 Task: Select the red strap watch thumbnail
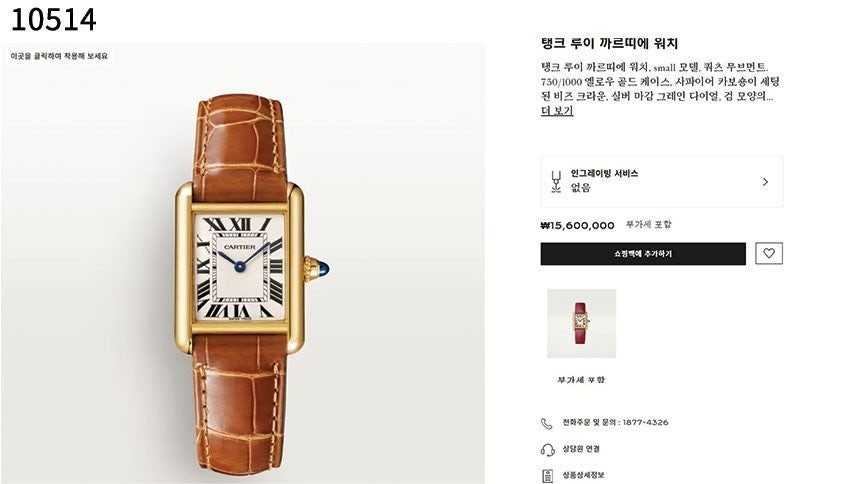pos(581,323)
